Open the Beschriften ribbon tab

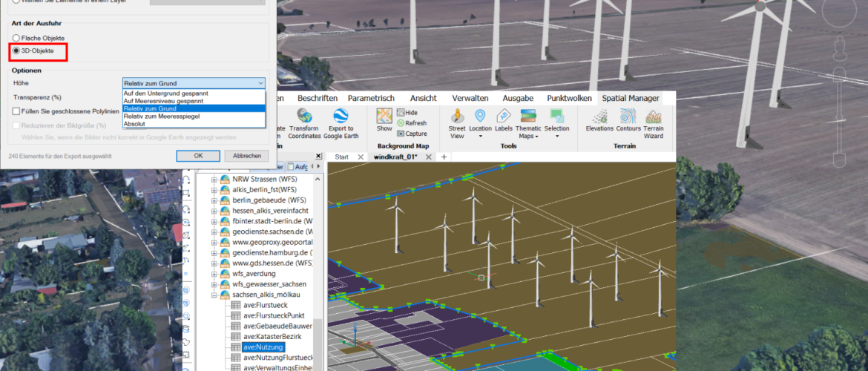click(x=318, y=98)
